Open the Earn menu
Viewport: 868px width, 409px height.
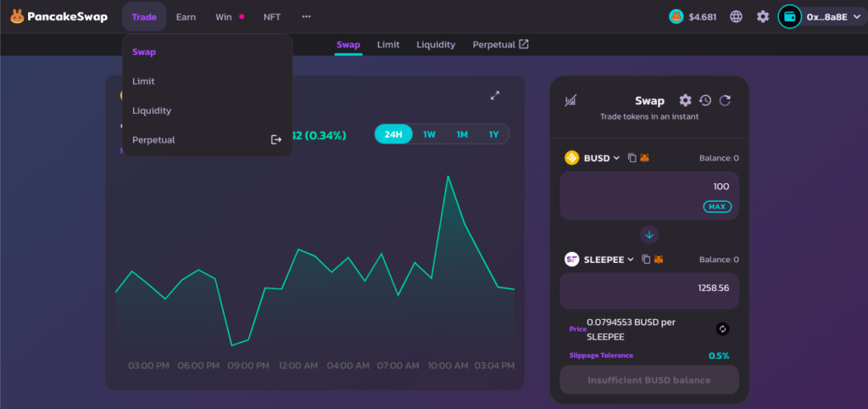(x=186, y=17)
